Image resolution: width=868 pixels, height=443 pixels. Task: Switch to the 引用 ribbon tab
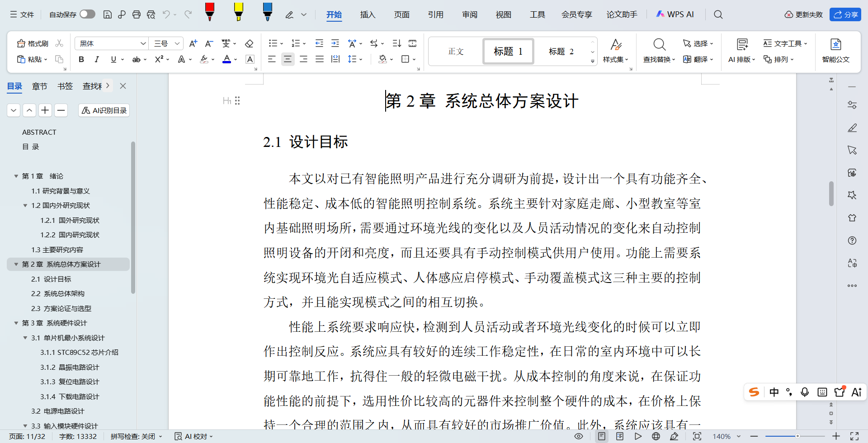point(435,14)
